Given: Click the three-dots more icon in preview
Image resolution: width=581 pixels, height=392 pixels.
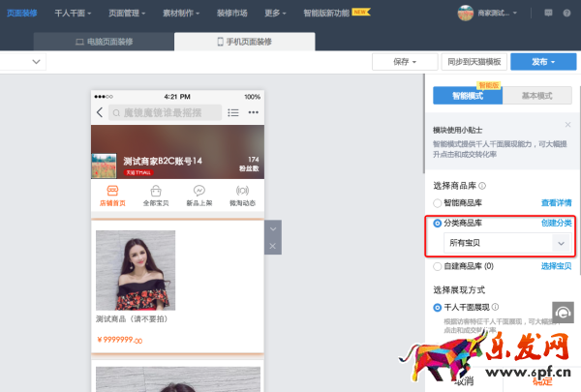Looking at the screenshot, I should [254, 112].
